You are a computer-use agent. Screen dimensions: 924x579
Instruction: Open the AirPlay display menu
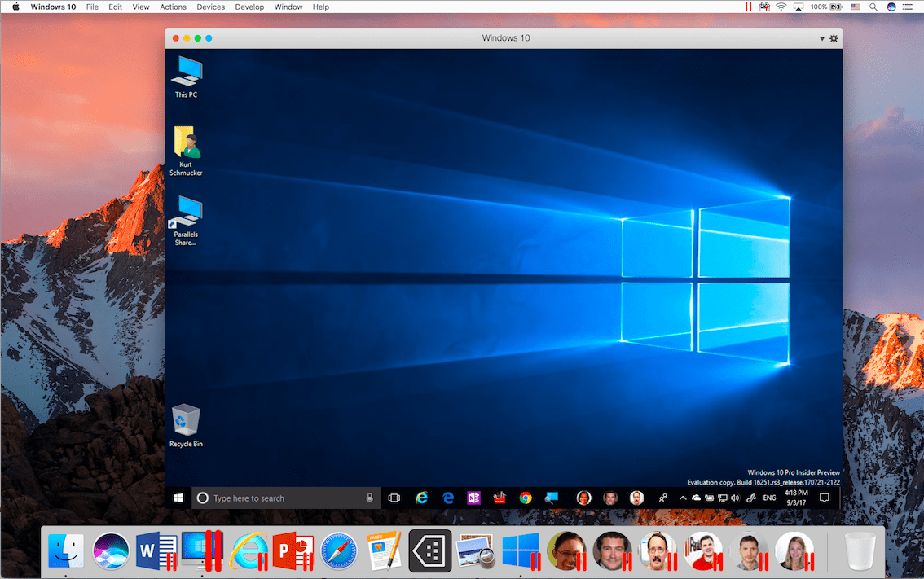(x=799, y=7)
